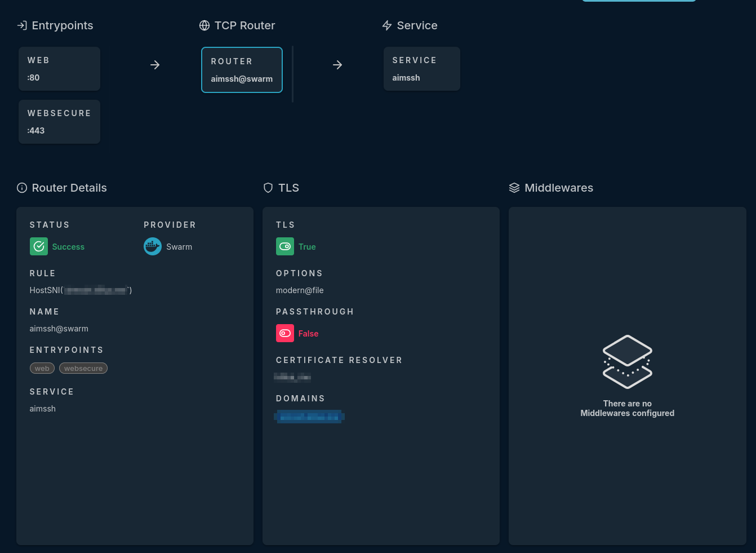This screenshot has height=553, width=756.
Task: Click the blurred domain badge under Domains
Action: (309, 417)
